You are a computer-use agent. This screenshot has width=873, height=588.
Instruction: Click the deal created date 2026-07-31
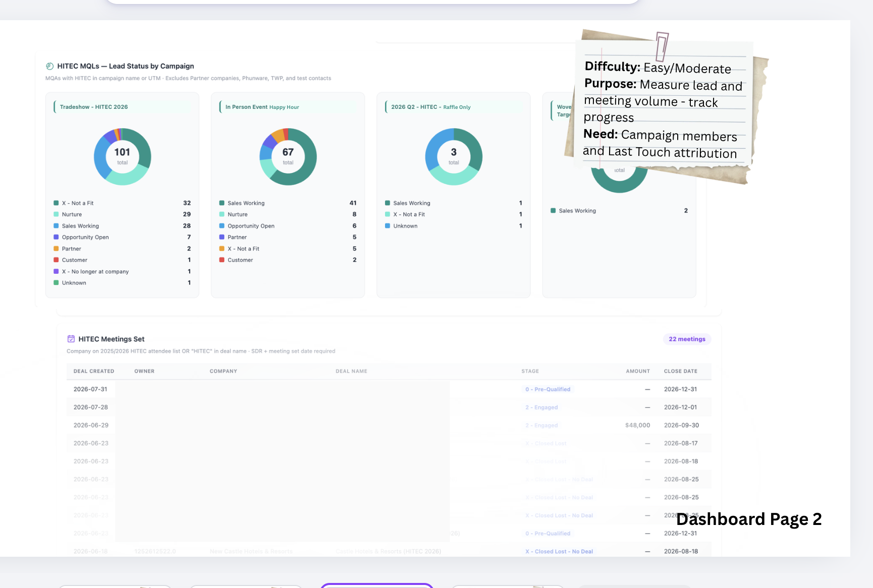point(90,389)
